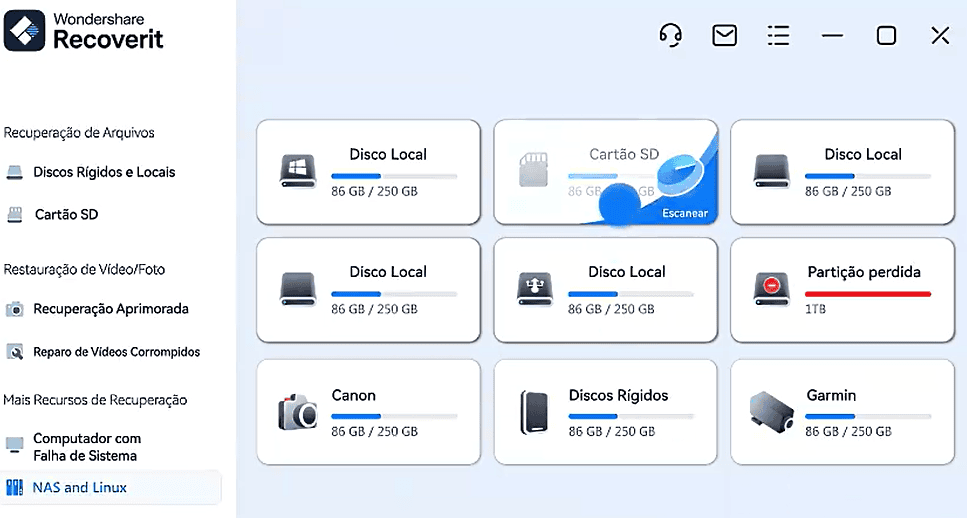Image resolution: width=967 pixels, height=518 pixels.
Task: Click the red Partição perdida progress bar
Action: 868,294
